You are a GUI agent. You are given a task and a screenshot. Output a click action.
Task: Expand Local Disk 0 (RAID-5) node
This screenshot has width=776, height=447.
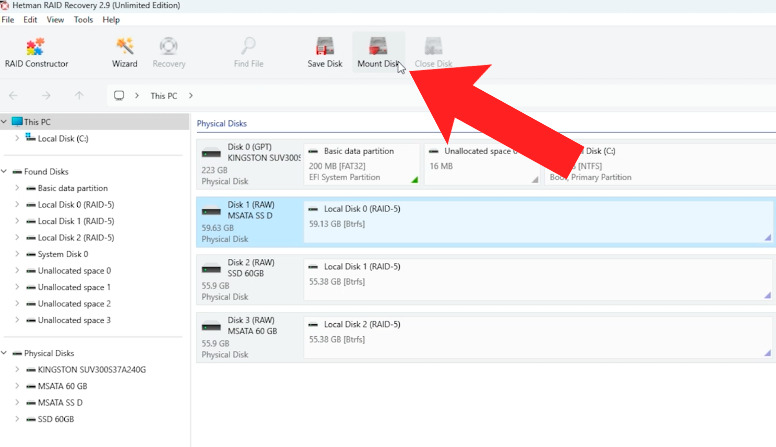tap(17, 204)
